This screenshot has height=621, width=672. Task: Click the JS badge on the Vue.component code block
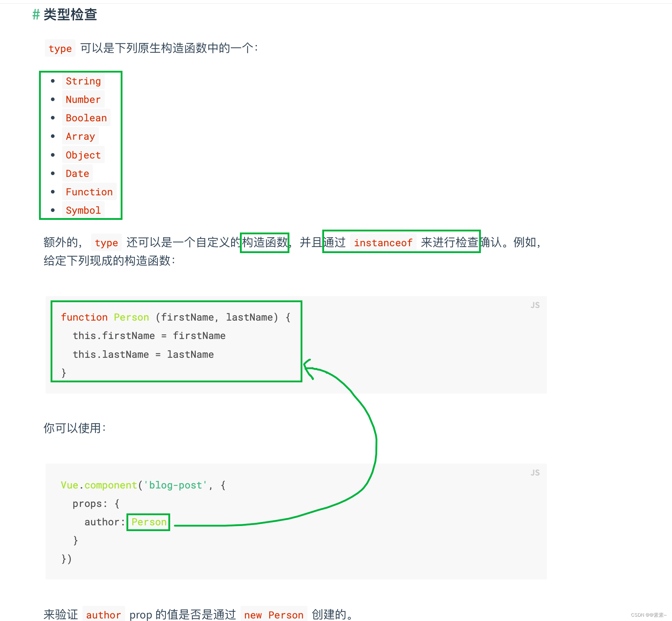[535, 472]
